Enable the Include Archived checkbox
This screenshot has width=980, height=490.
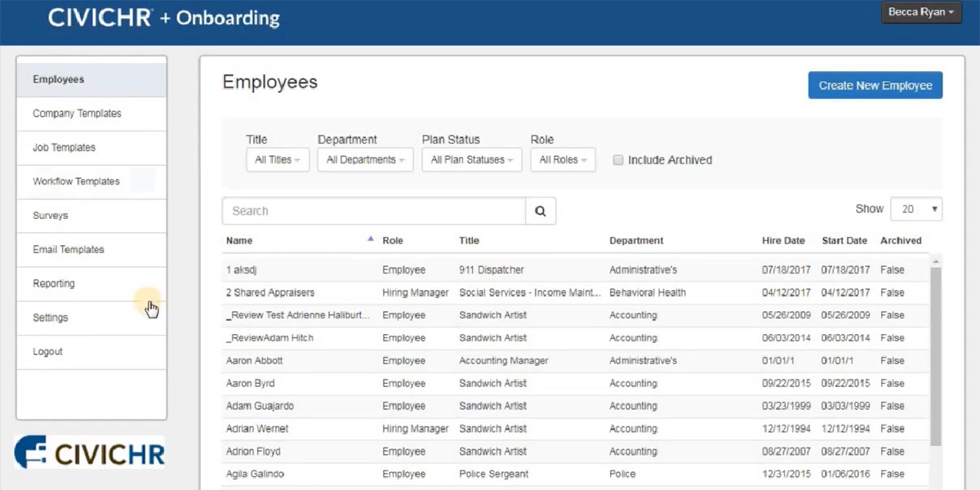point(618,160)
